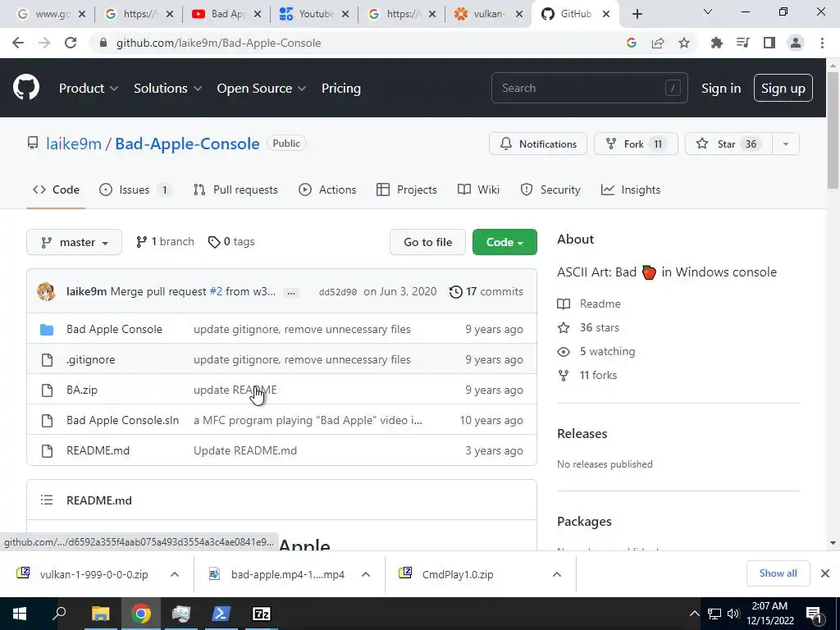Click the Google icon in address bar
Viewport: 840px width, 630px height.
[x=632, y=43]
